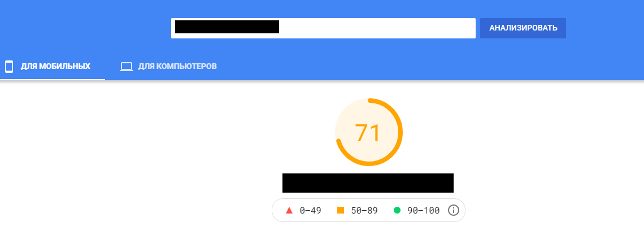The height and width of the screenshot is (235, 644).
Task: Click the green circle legend icon
Action: click(397, 211)
